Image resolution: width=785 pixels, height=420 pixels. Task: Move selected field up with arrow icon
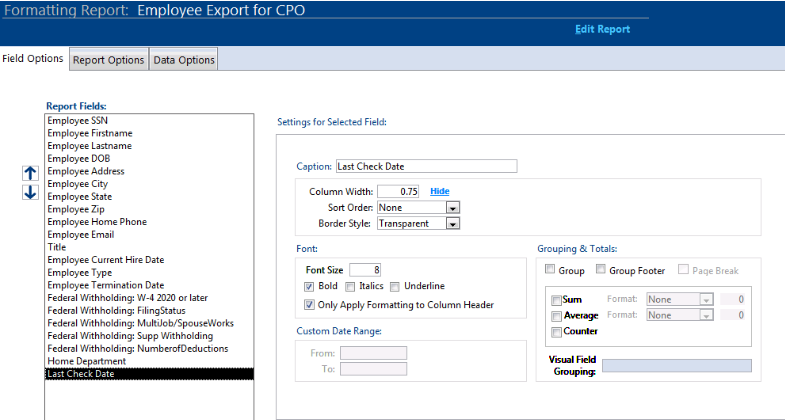coord(30,173)
